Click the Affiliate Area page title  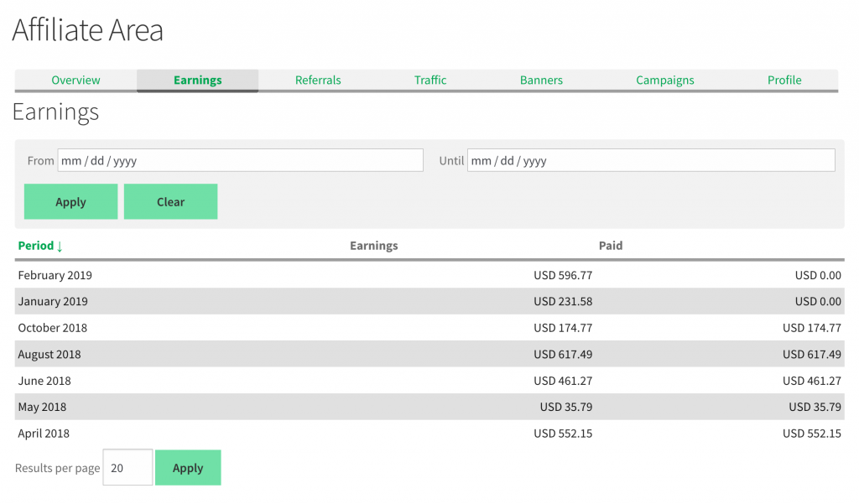pos(87,29)
